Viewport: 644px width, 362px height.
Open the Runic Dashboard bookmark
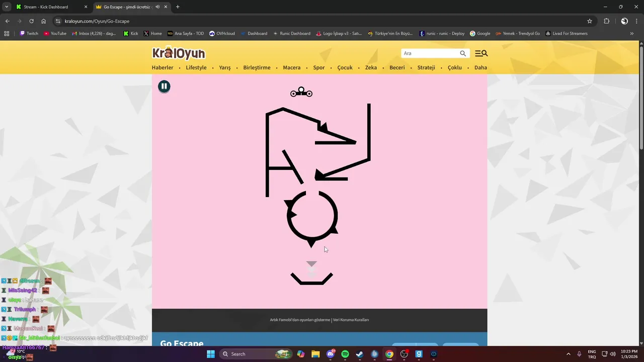[291, 33]
